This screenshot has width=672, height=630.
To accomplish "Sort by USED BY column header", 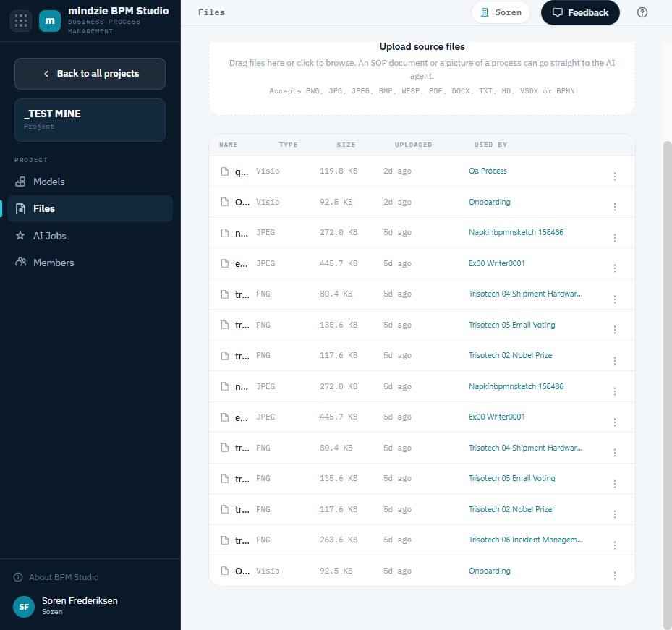I will point(490,145).
